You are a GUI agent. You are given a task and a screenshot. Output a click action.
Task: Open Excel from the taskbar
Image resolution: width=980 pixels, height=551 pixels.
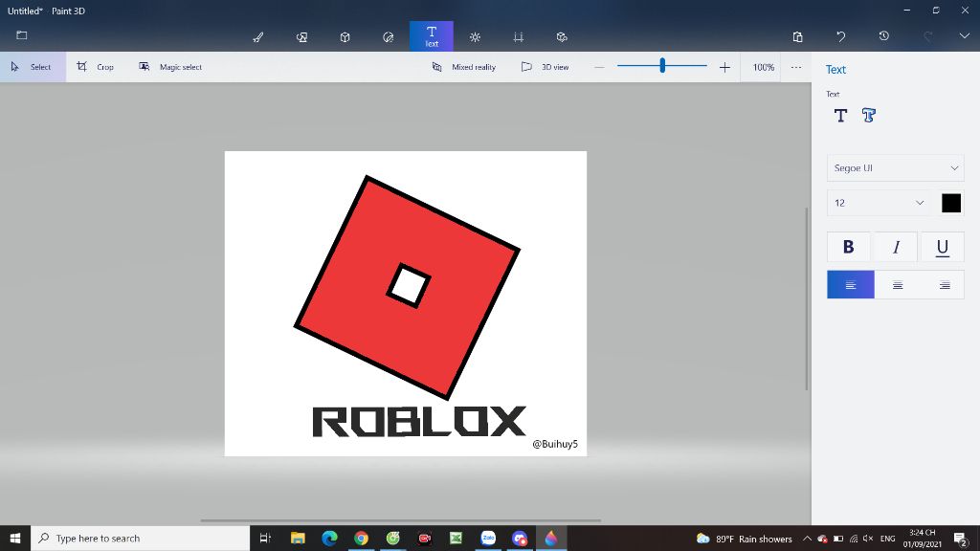click(x=457, y=538)
